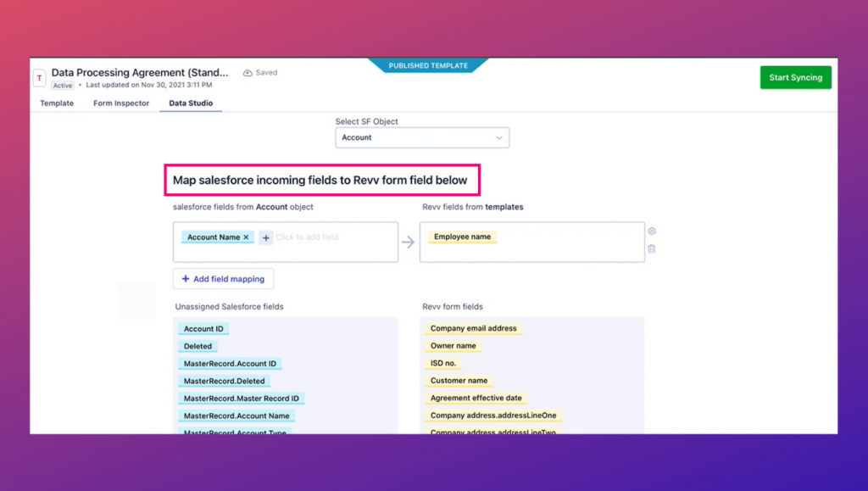Screen dimensions: 868x491
Task: Select the Data Studio tab
Action: [x=191, y=103]
